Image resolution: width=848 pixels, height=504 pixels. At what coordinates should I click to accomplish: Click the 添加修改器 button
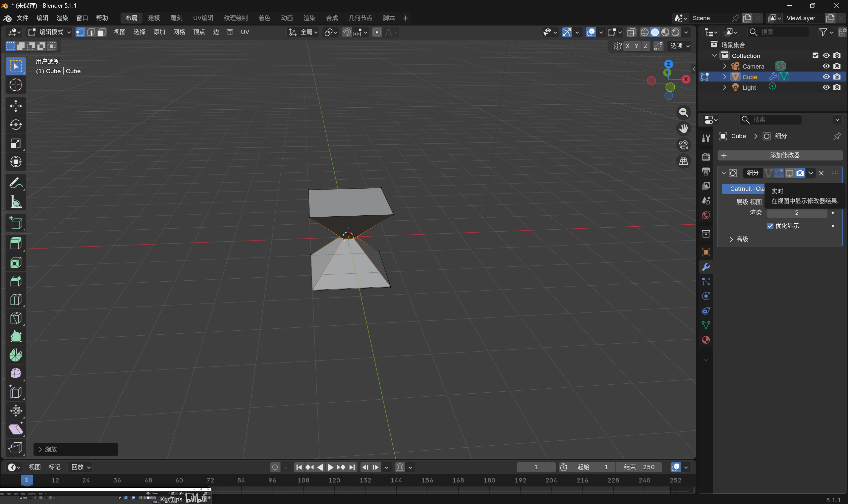click(x=780, y=155)
